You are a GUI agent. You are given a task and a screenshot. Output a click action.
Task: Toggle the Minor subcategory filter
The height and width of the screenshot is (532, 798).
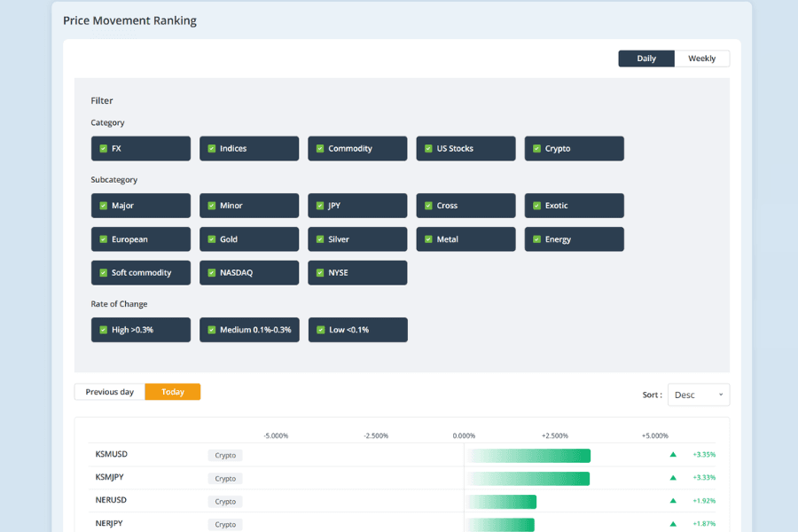point(249,206)
